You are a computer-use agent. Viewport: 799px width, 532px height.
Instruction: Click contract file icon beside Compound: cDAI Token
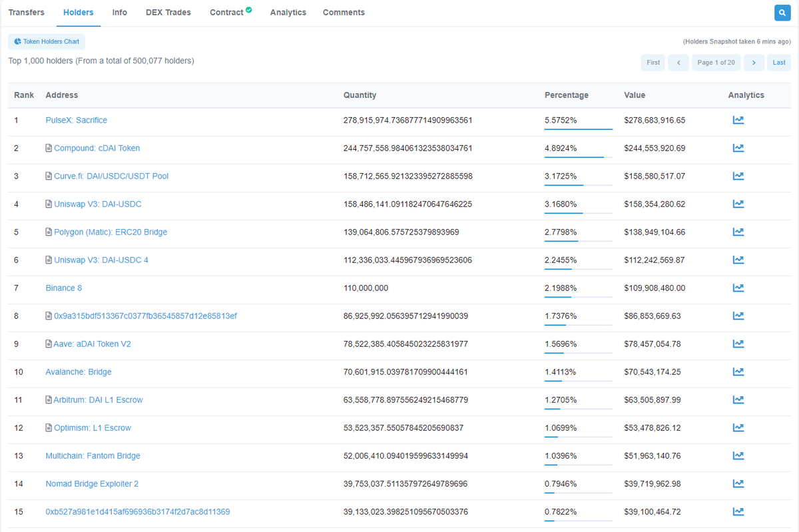coord(49,148)
